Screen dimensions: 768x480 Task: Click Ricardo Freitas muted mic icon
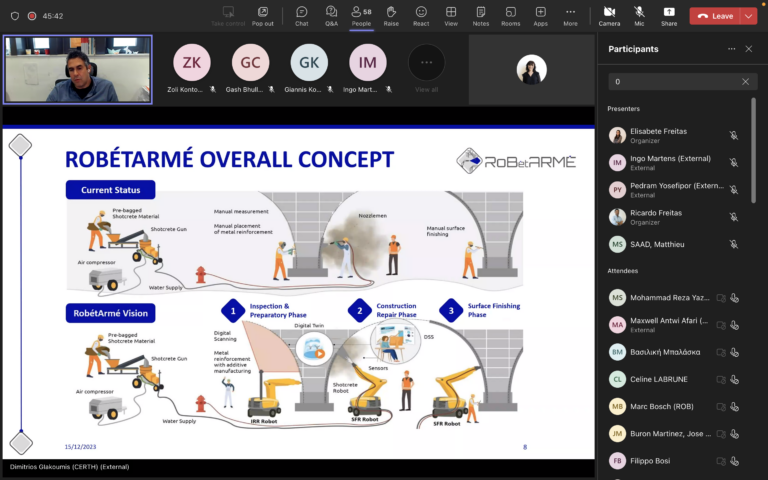[x=733, y=217]
